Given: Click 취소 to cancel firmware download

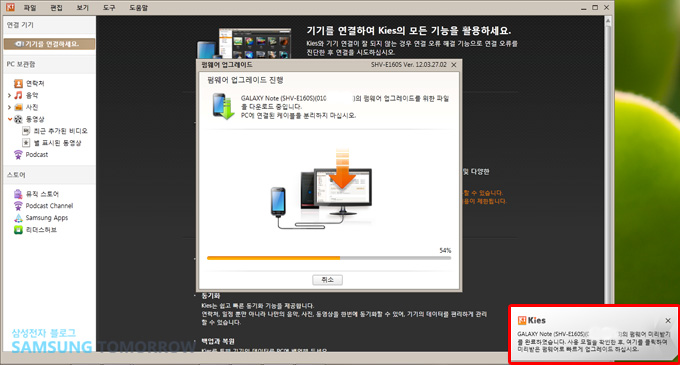Looking at the screenshot, I should coord(327,280).
